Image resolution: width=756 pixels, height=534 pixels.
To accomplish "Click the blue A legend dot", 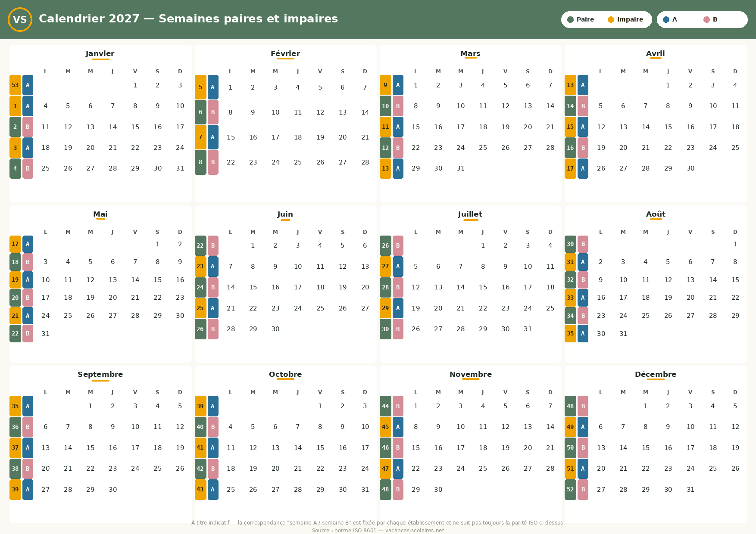I will (x=666, y=19).
